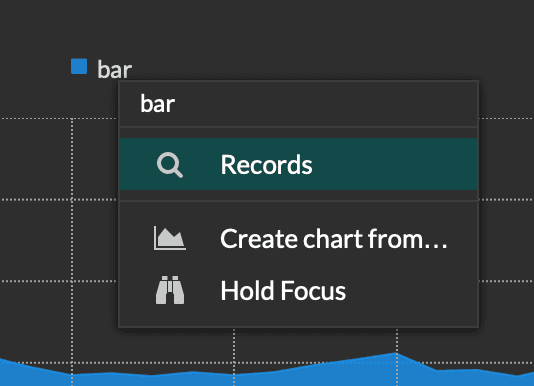Open Records from the context menu
This screenshot has height=386, width=534.
(298, 164)
